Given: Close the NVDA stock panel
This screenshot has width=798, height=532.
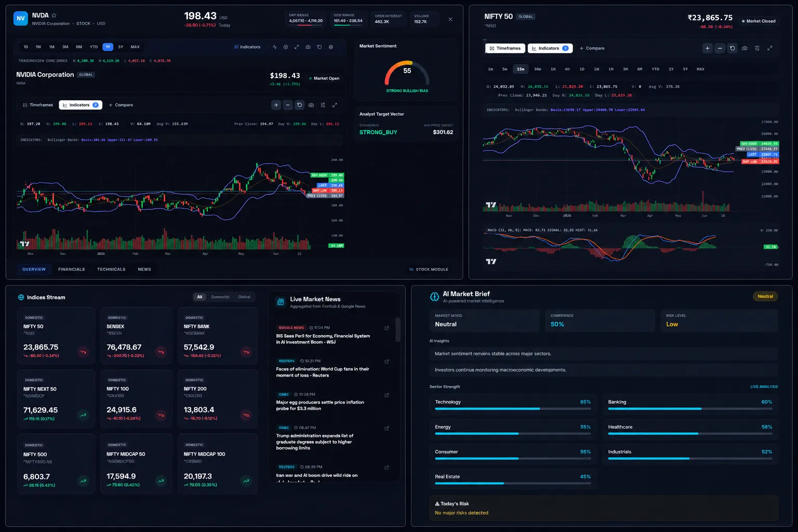Looking at the screenshot, I should [x=450, y=19].
